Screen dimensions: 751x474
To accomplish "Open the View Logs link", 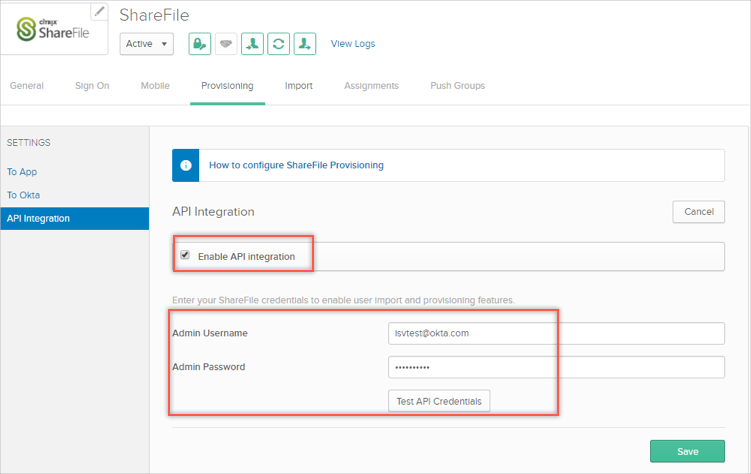I will tap(353, 44).
